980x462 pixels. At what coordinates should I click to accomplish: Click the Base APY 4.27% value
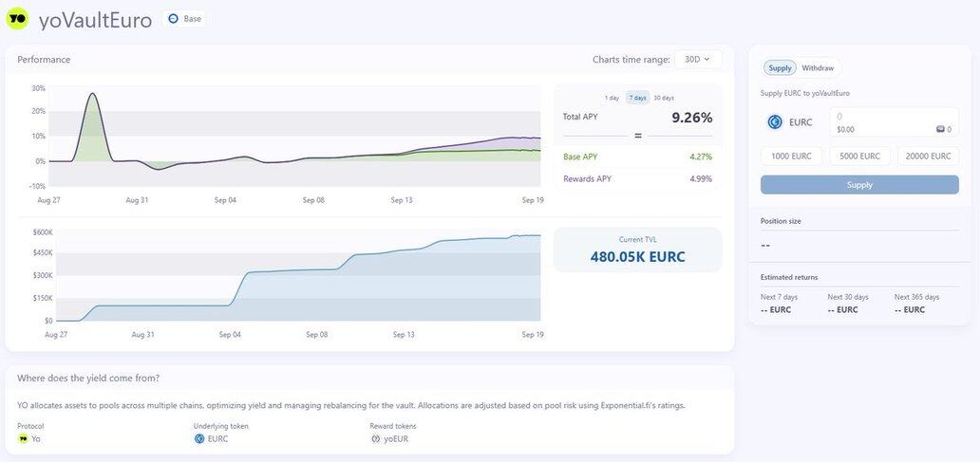(701, 157)
